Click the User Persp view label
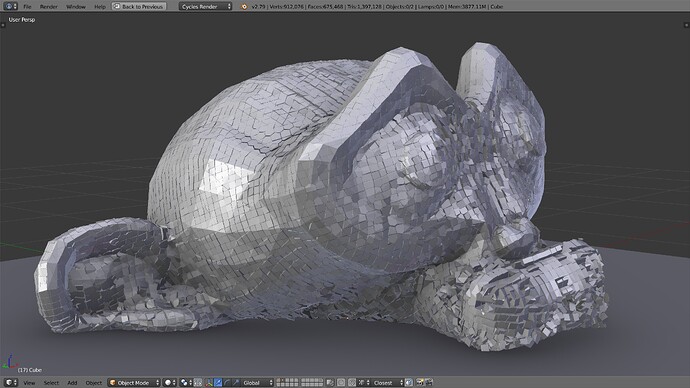This screenshot has height=388, width=690. tap(22, 20)
